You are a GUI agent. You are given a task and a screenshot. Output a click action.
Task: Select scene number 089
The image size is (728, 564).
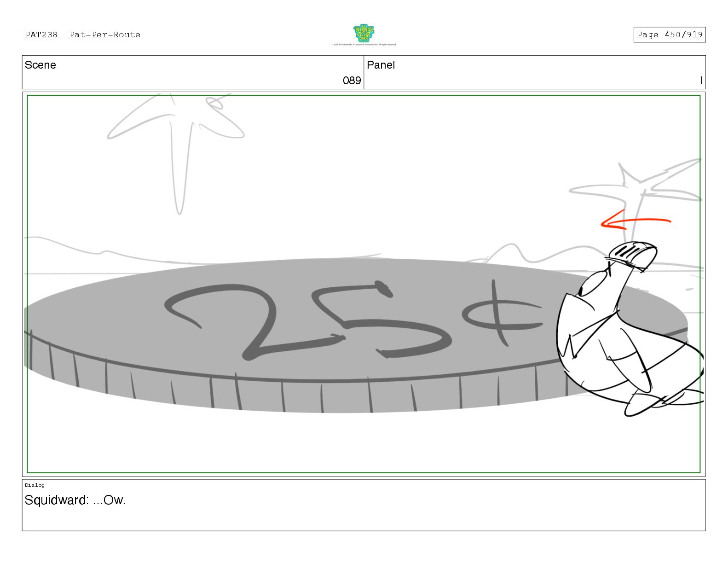352,81
